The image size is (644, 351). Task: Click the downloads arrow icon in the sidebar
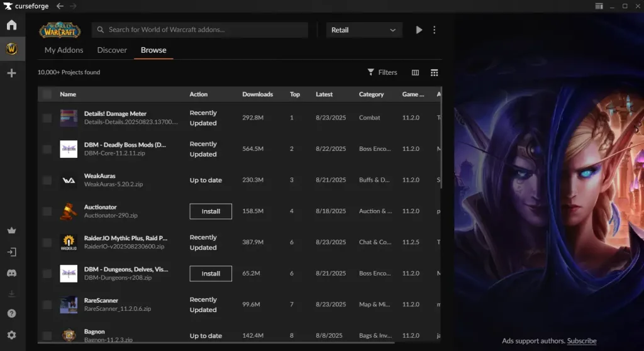(11, 294)
